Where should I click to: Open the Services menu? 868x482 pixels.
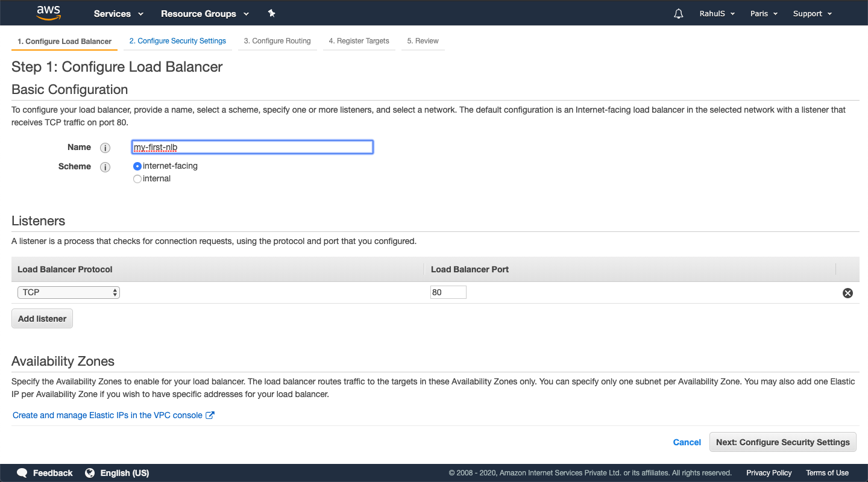[118, 13]
